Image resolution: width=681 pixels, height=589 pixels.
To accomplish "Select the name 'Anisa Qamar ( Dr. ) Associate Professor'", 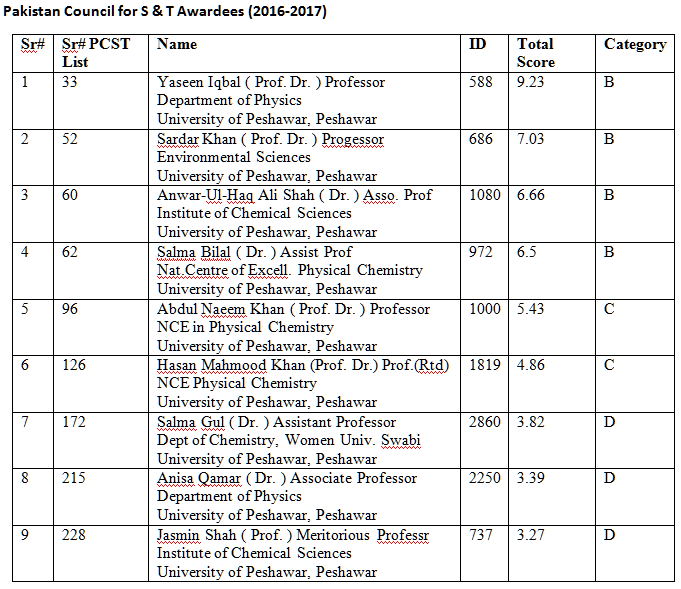I will (x=287, y=478).
